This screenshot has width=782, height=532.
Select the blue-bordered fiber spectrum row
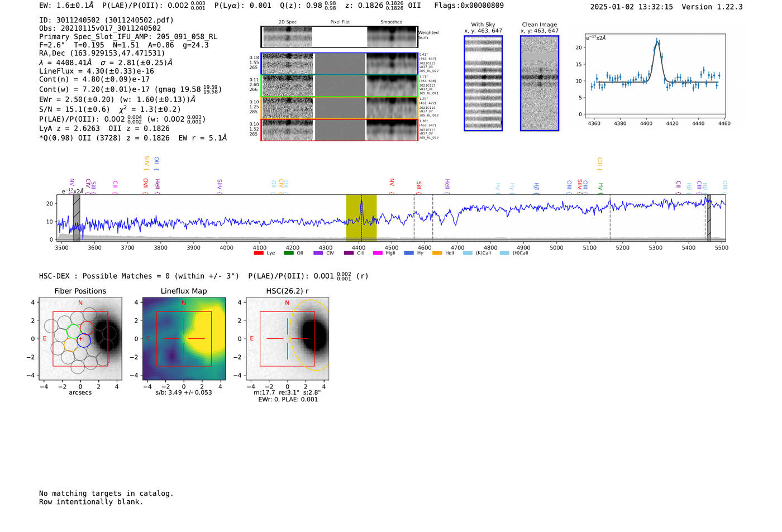pyautogui.click(x=340, y=64)
